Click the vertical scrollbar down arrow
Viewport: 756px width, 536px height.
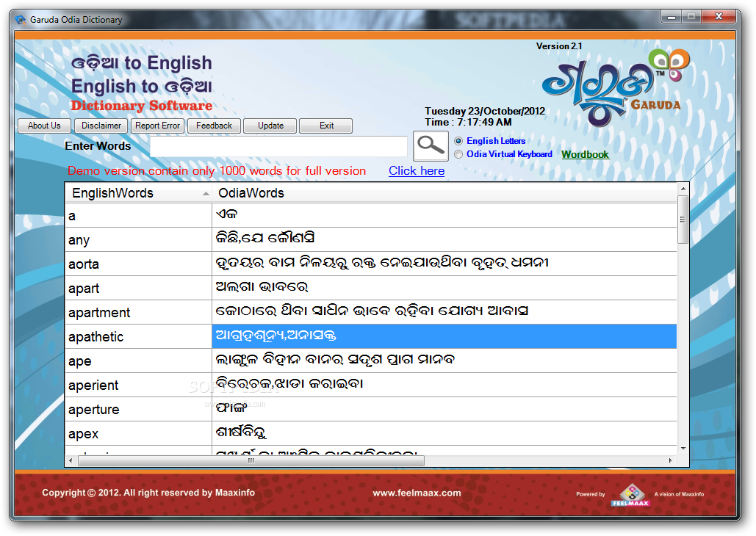click(x=683, y=449)
